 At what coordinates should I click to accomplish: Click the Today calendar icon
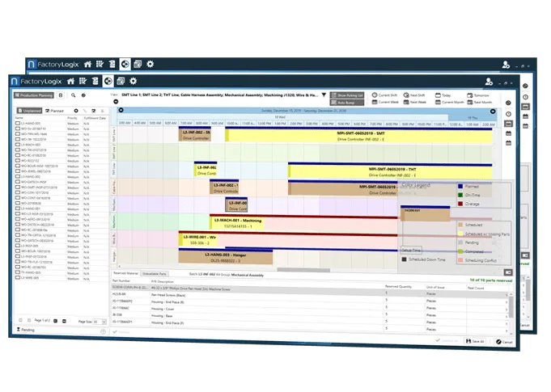[x=438, y=95]
